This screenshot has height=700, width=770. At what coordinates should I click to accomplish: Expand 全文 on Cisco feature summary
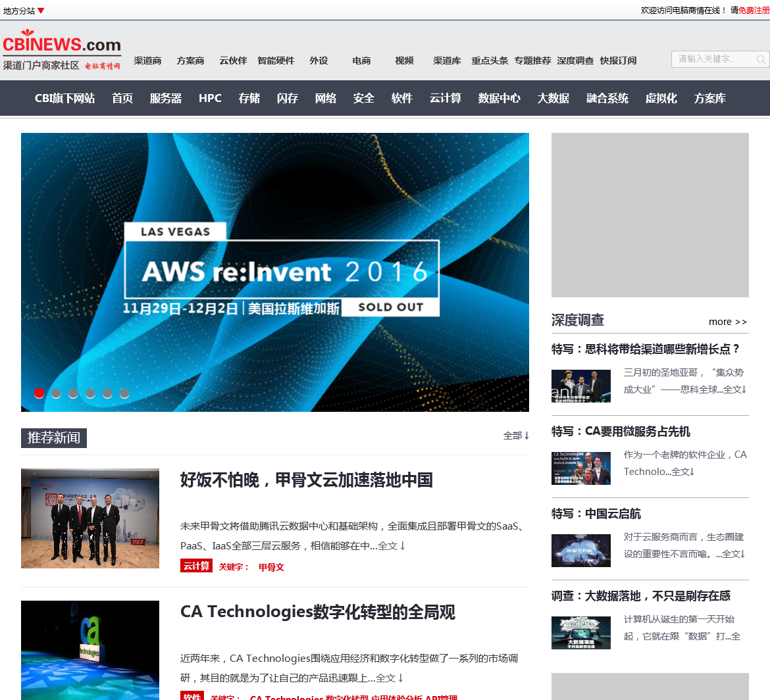[x=734, y=389]
